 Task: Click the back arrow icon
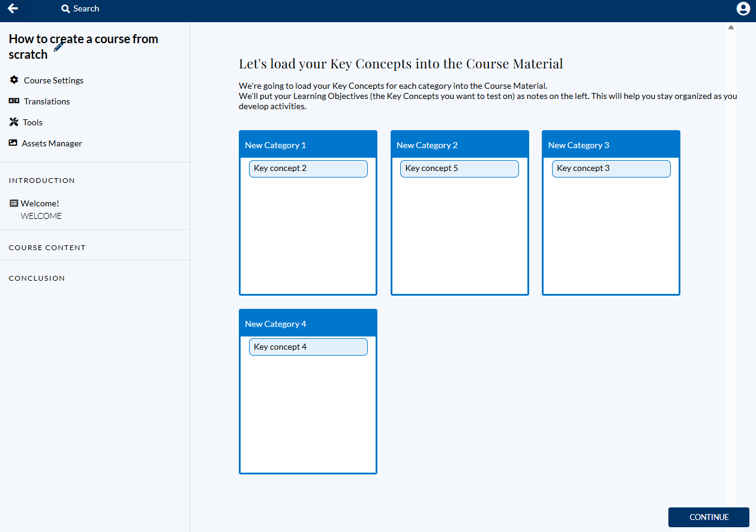click(13, 8)
